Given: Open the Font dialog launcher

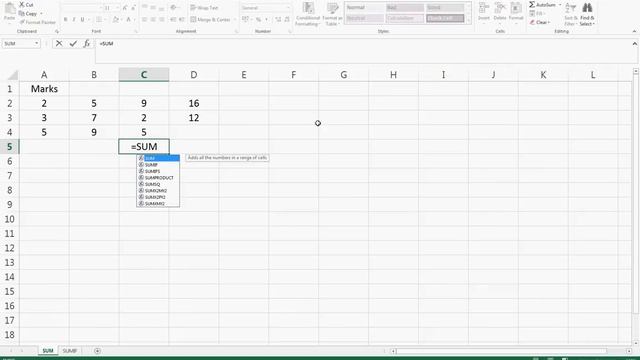Looking at the screenshot, I should click(x=136, y=31).
